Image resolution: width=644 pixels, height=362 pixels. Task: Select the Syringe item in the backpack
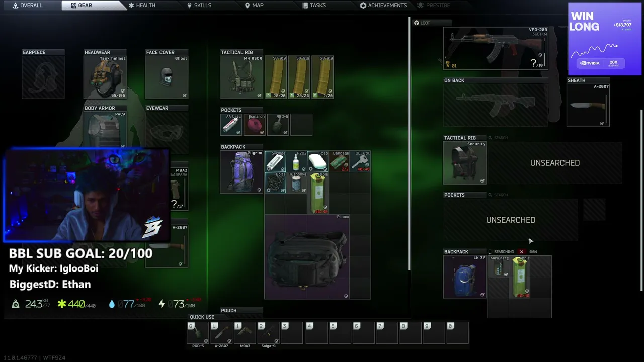[x=276, y=161]
